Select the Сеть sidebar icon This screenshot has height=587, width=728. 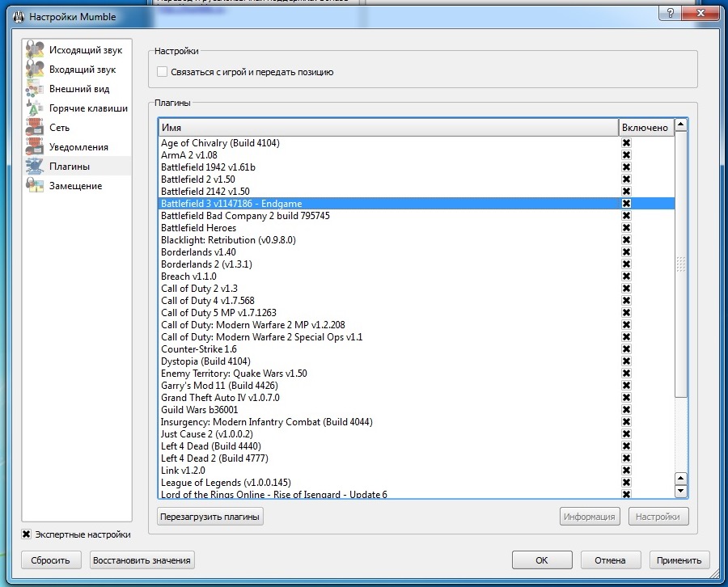[35, 128]
